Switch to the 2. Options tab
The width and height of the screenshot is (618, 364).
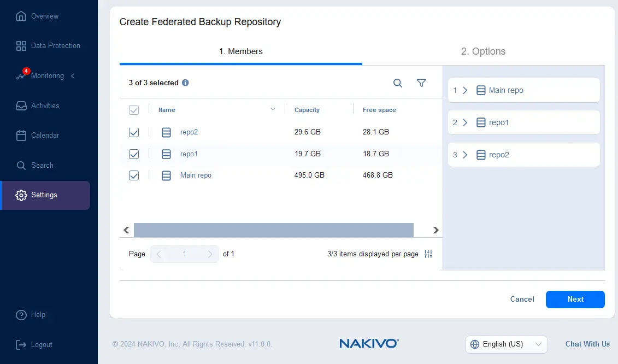483,51
